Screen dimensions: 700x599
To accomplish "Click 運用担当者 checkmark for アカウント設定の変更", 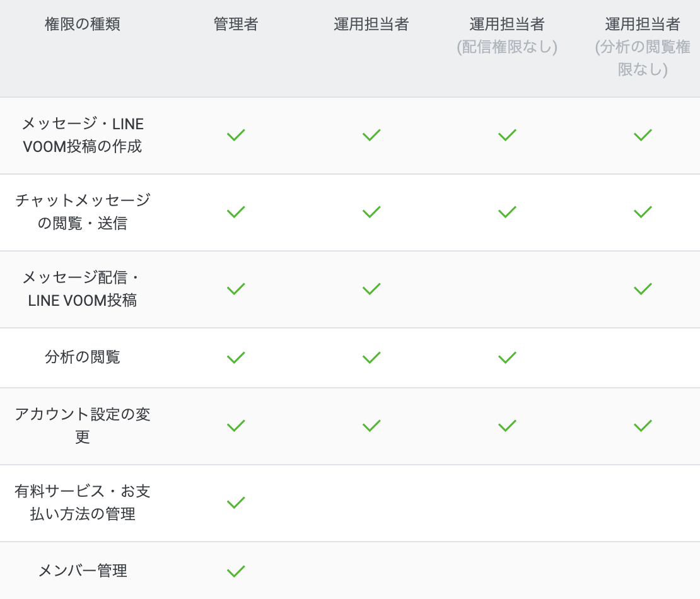I will [x=371, y=426].
